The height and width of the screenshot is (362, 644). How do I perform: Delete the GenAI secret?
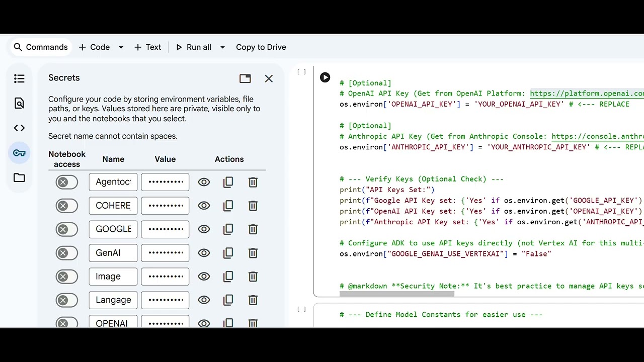point(253,253)
